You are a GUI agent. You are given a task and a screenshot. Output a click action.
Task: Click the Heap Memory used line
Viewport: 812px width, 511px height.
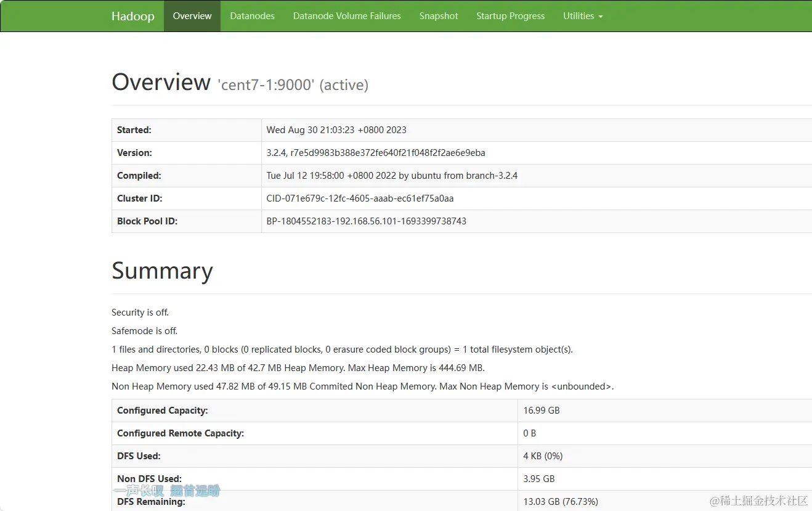point(298,368)
